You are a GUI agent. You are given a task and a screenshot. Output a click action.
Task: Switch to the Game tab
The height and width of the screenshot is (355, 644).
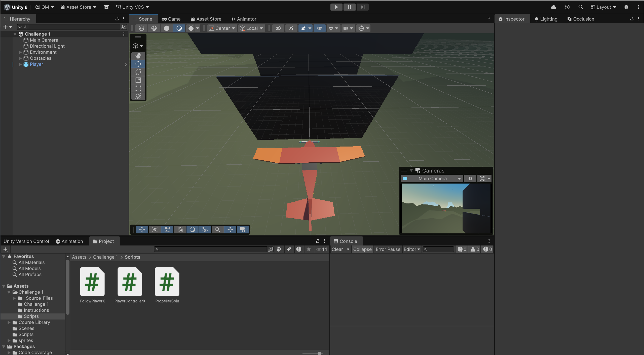[x=171, y=19]
